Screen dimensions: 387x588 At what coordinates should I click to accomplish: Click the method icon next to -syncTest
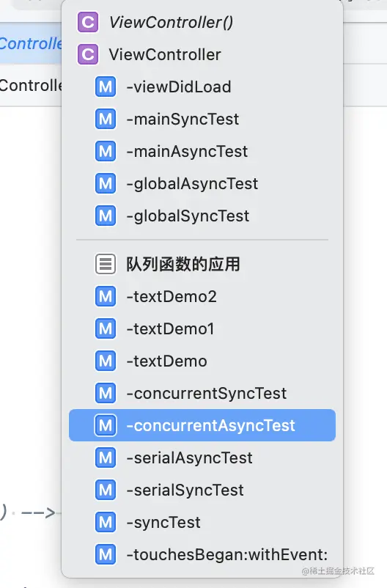[x=106, y=522]
